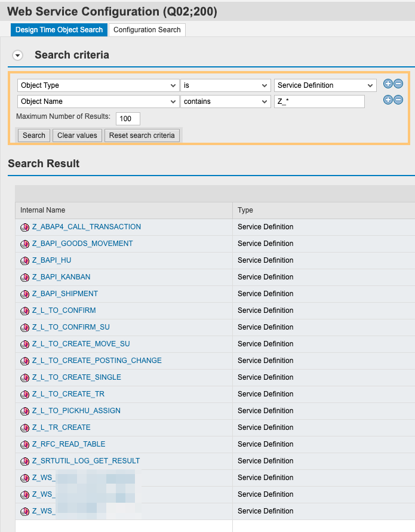Open the 'contains' operator dropdown
The image size is (415, 532).
click(x=226, y=102)
